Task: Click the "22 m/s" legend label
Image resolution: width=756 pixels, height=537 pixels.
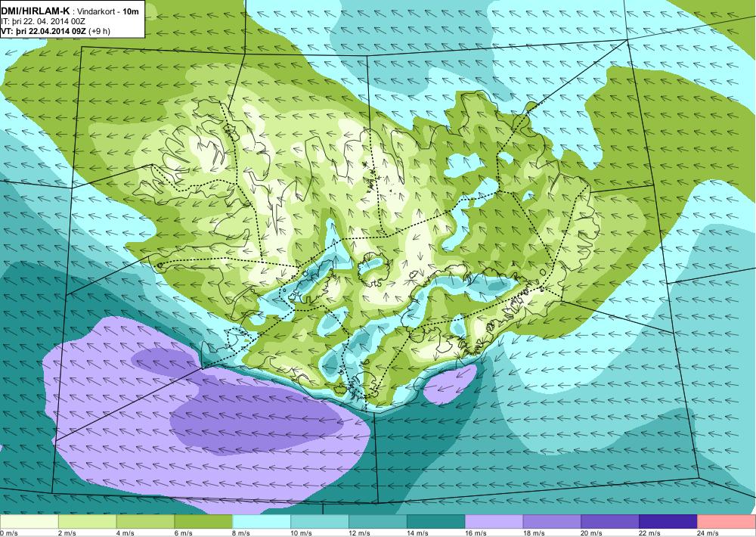Action: pyautogui.click(x=650, y=533)
